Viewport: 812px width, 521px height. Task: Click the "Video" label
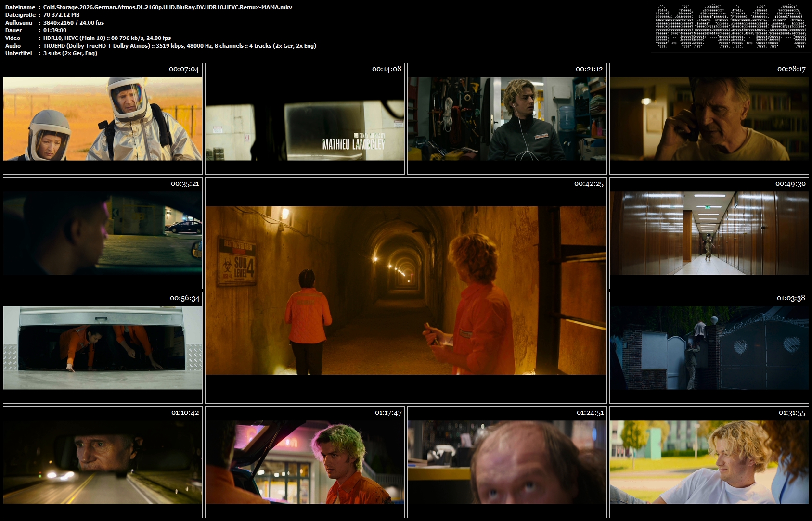13,38
